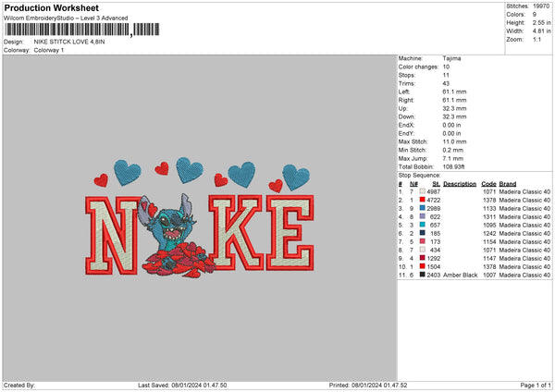Click the Total Bobbin value '108.93ft'

coord(454,166)
